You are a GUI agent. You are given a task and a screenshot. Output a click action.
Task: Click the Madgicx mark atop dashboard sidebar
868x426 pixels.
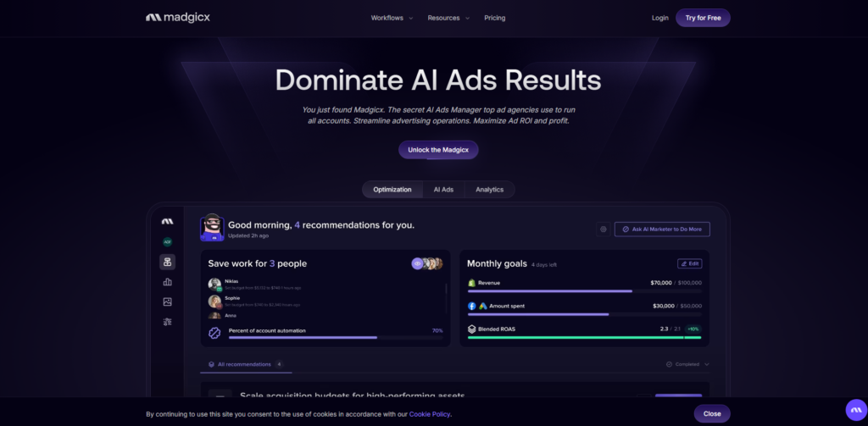click(167, 221)
